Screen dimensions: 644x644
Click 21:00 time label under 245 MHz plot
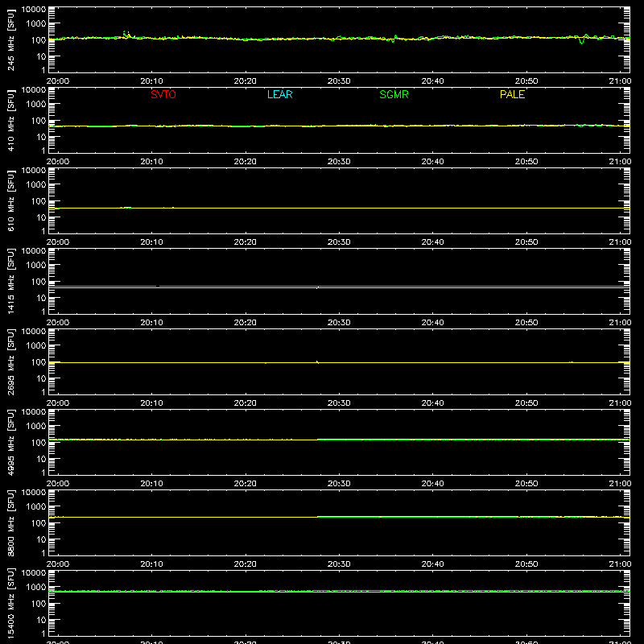[x=620, y=81]
